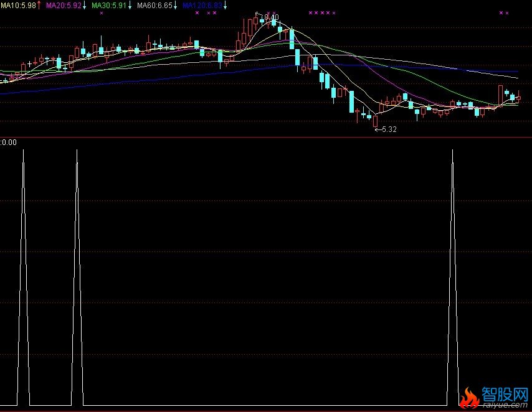This screenshot has width=532, height=412.
Task: Click the down arrow after MA60 value
Action: click(176, 5)
